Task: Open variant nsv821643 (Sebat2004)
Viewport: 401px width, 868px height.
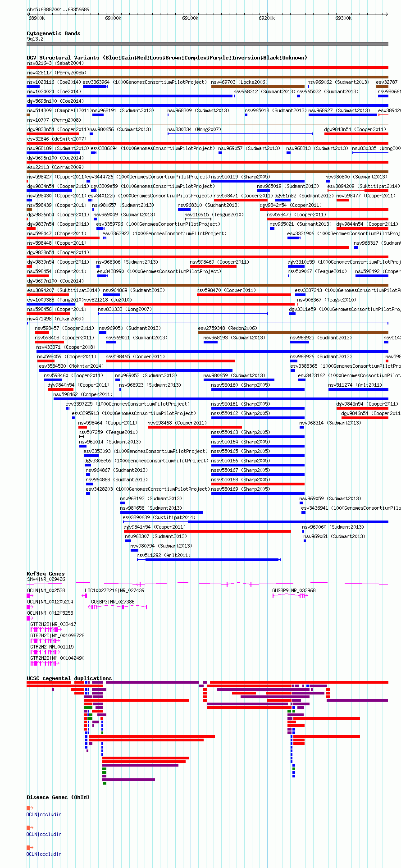Action: pos(55,63)
